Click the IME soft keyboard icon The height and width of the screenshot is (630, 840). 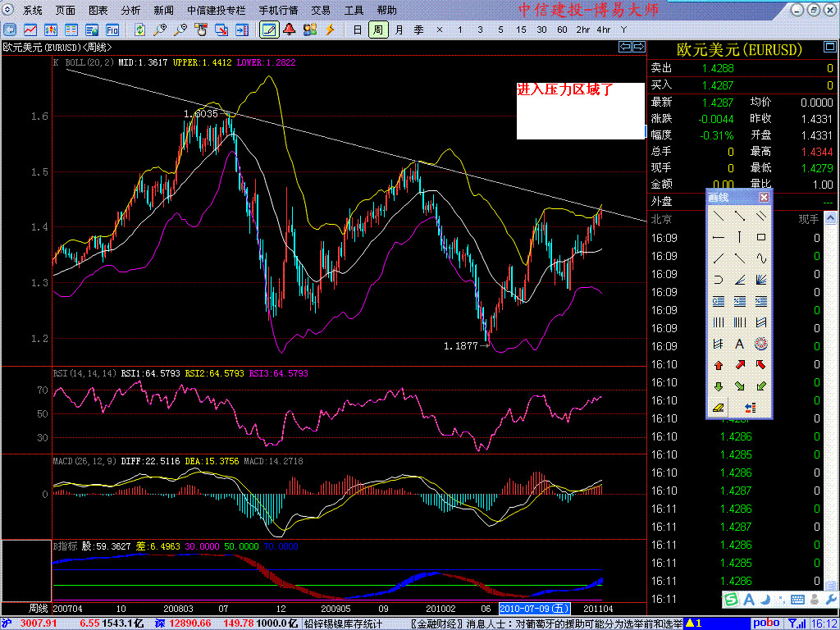pyautogui.click(x=797, y=599)
